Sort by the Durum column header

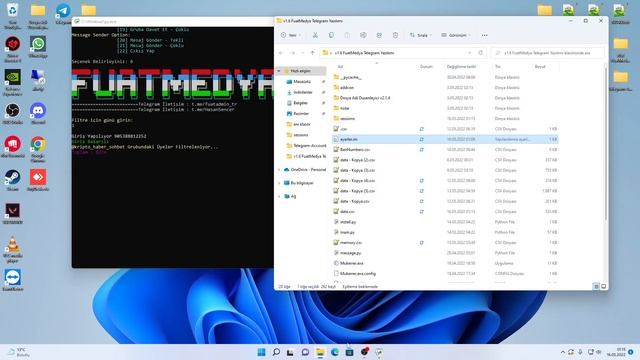(426, 67)
